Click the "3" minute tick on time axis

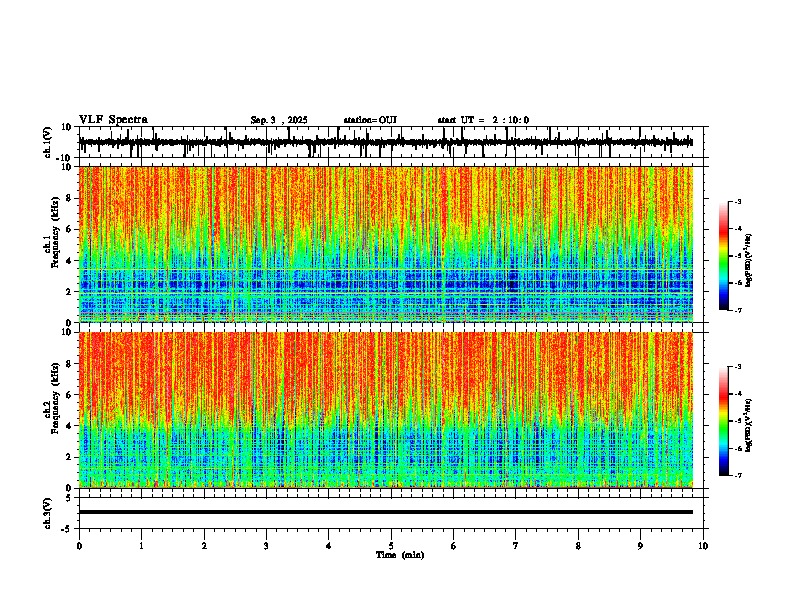coord(266,546)
